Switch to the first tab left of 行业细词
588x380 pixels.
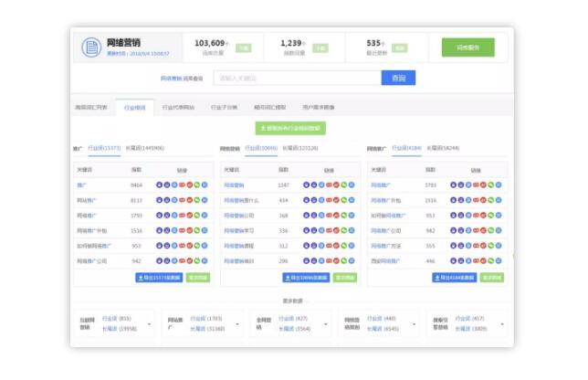coord(91,107)
